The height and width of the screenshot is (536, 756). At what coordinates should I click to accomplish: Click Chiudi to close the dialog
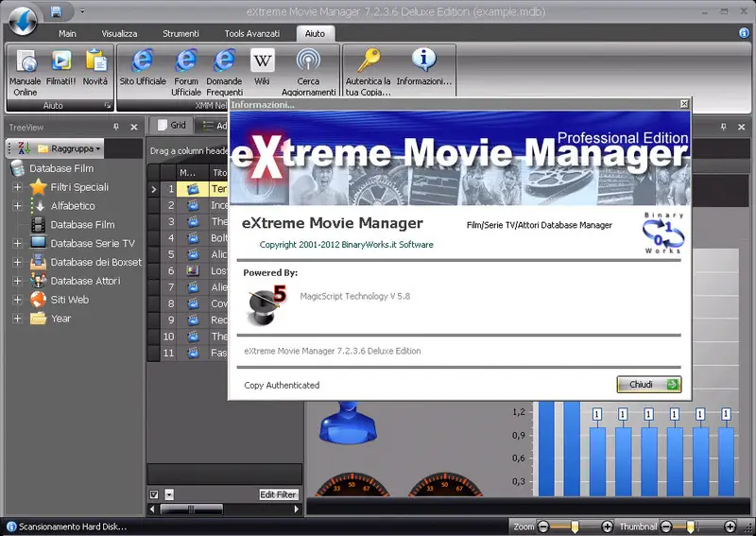click(x=649, y=385)
